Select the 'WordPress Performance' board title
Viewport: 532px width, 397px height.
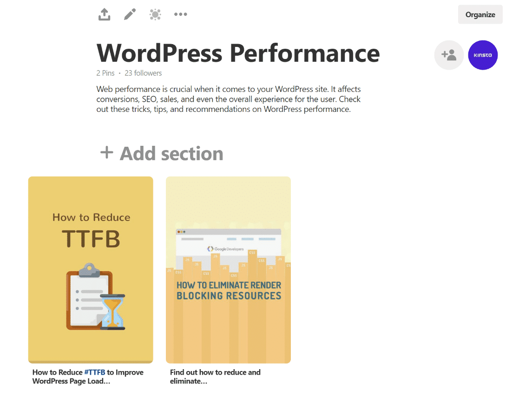tap(238, 53)
